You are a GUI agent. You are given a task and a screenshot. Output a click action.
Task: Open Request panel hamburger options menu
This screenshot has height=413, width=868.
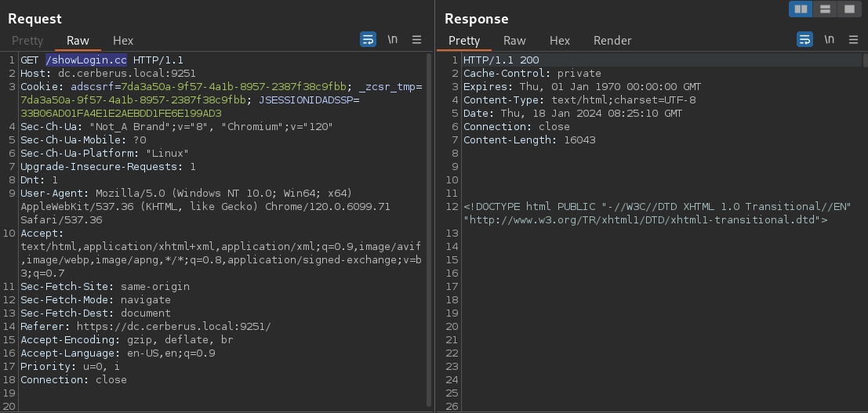pyautogui.click(x=417, y=39)
